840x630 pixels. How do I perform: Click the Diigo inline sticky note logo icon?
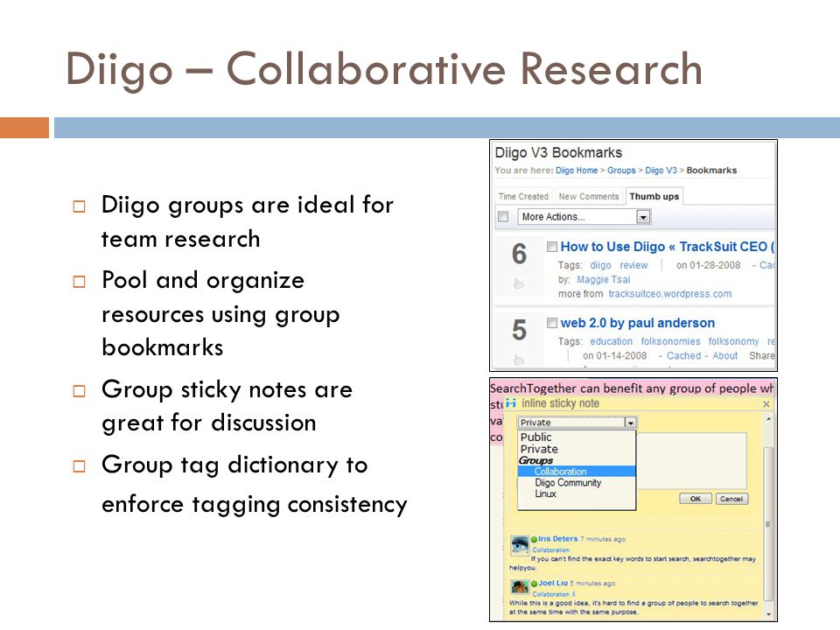[510, 403]
